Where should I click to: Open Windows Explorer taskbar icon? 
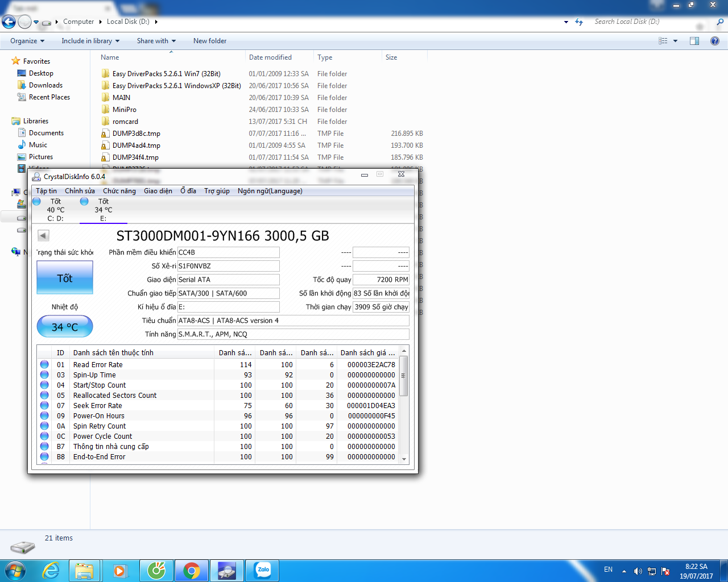[x=84, y=571]
